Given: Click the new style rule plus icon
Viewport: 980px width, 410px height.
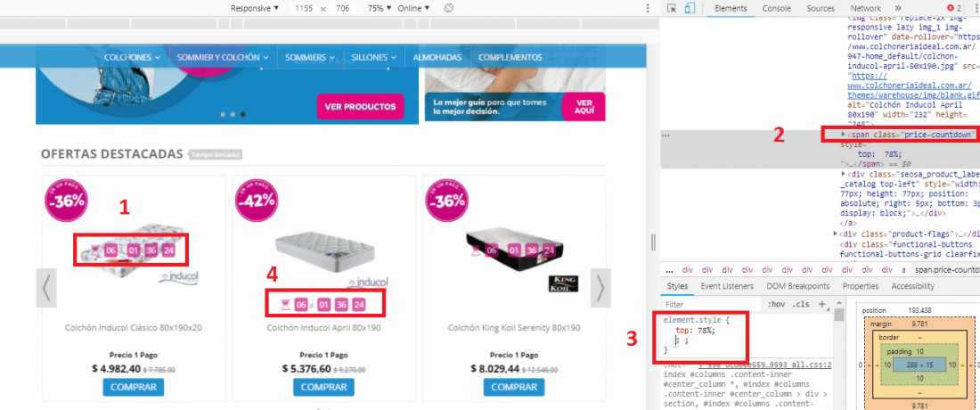Looking at the screenshot, I should pos(822,304).
